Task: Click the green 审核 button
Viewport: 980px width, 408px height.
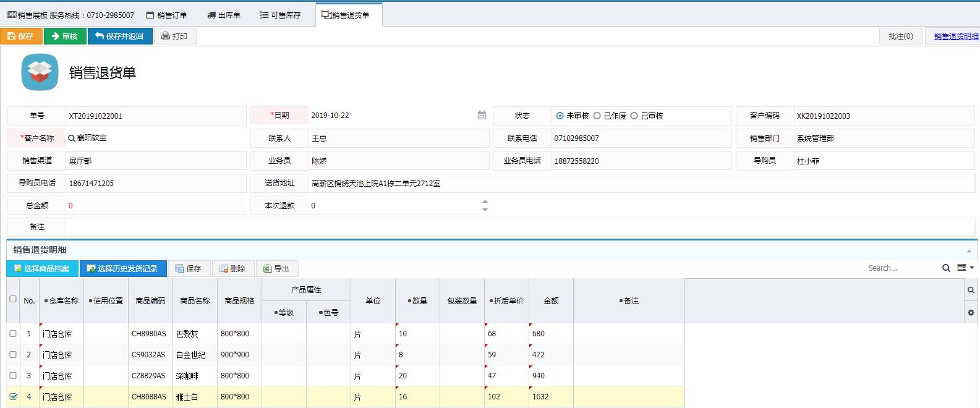Action: tap(65, 36)
